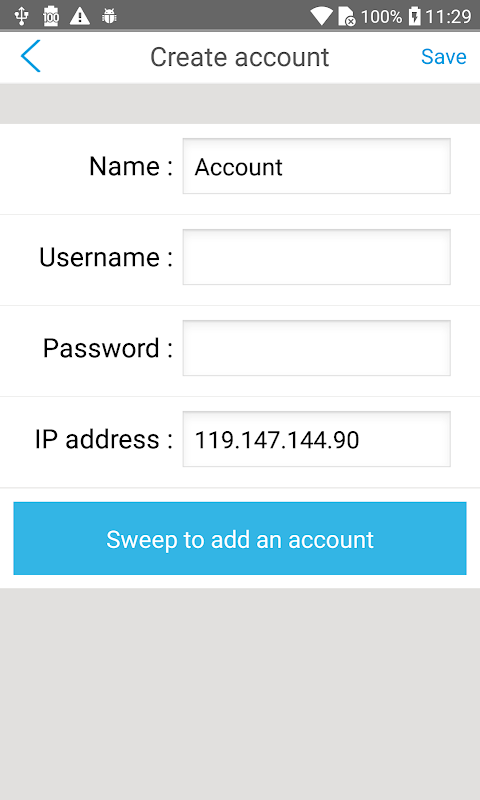This screenshot has width=480, height=800.
Task: Tap the warning triangle status icon
Action: [80, 16]
